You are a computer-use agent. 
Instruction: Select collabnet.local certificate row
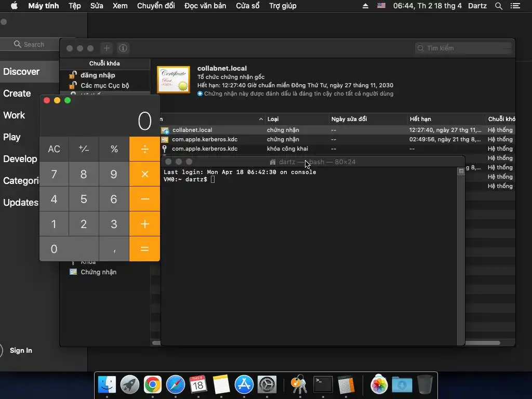click(338, 130)
